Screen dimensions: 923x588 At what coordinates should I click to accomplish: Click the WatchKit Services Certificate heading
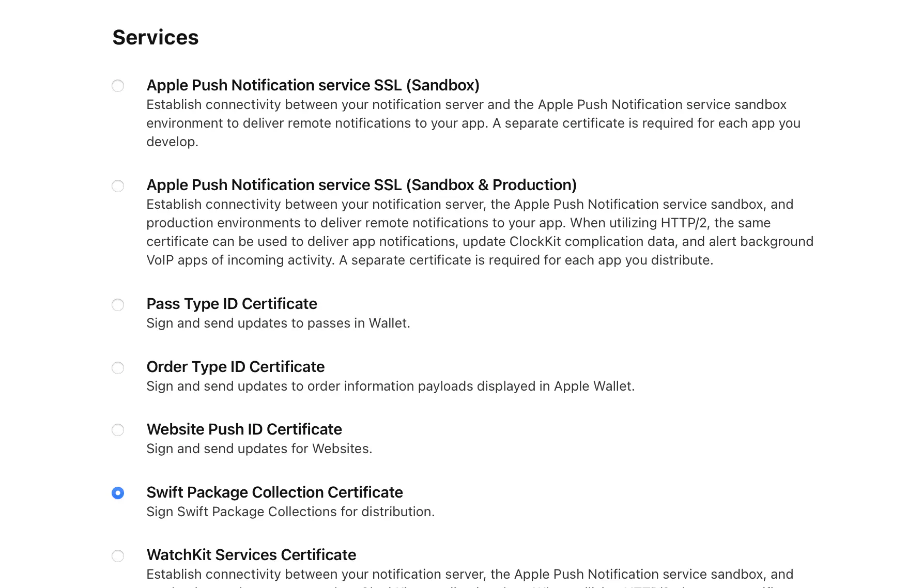tap(251, 555)
